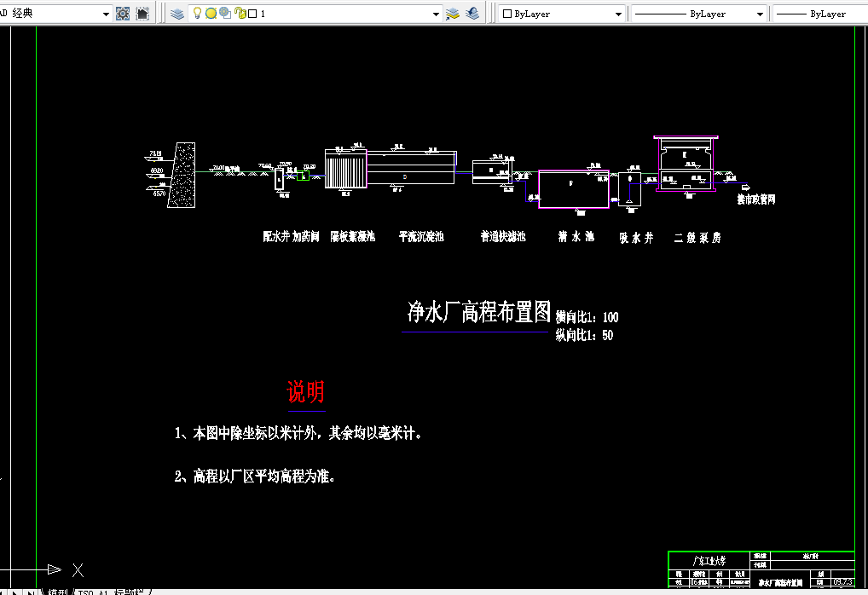The height and width of the screenshot is (595, 868).
Task: Click the Layer Previous icon
Action: (x=472, y=14)
